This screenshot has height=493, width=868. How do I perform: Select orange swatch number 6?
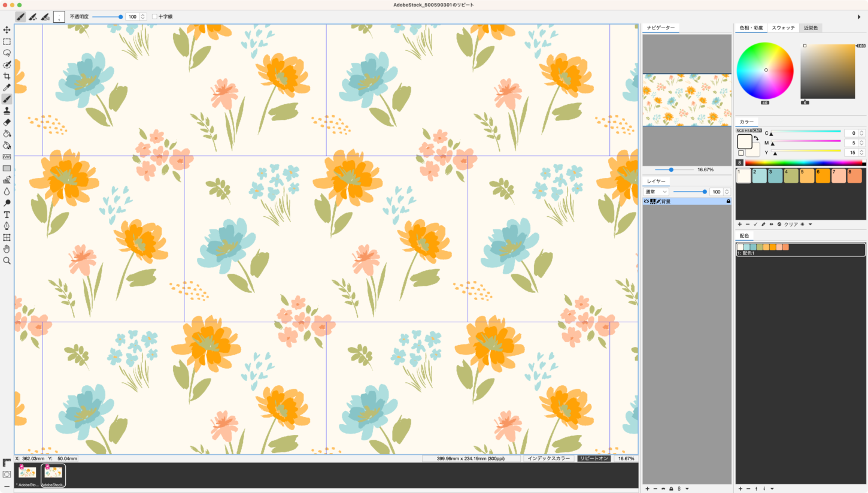click(823, 176)
